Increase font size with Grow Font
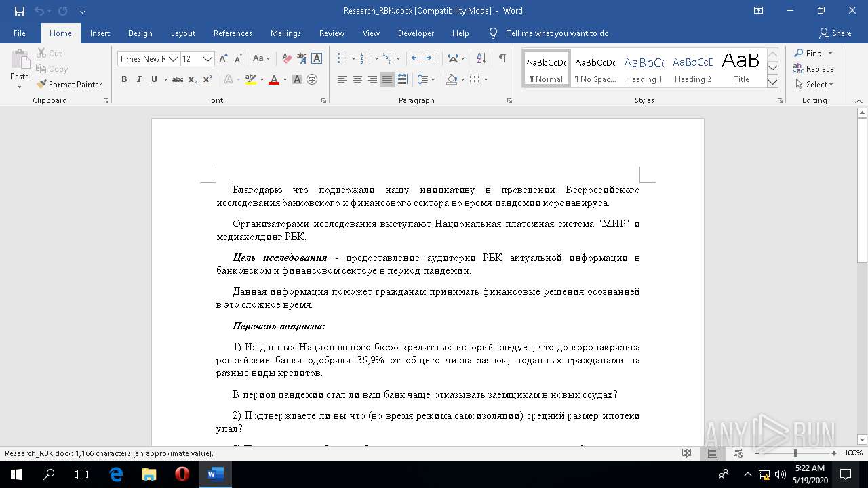 pos(222,58)
